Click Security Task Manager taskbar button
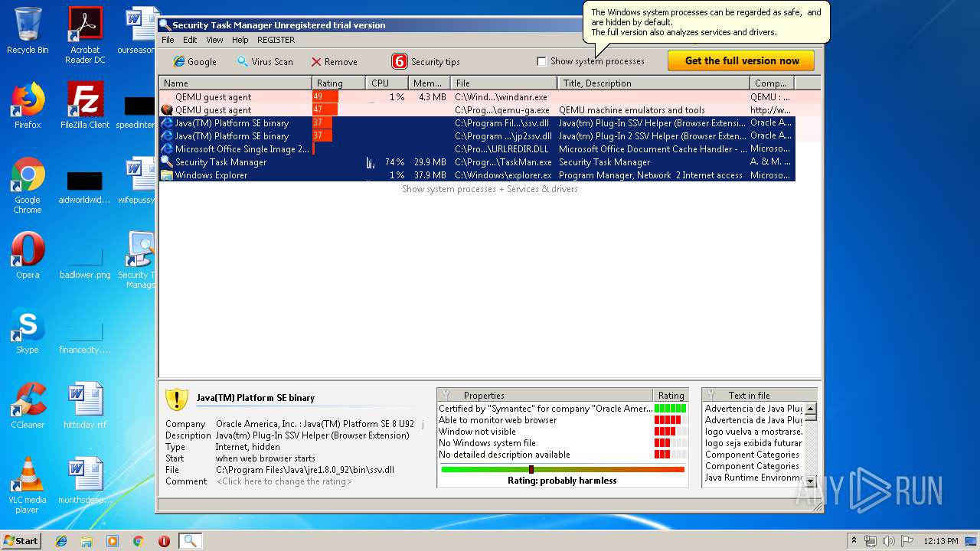This screenshot has height=551, width=980. coord(190,541)
